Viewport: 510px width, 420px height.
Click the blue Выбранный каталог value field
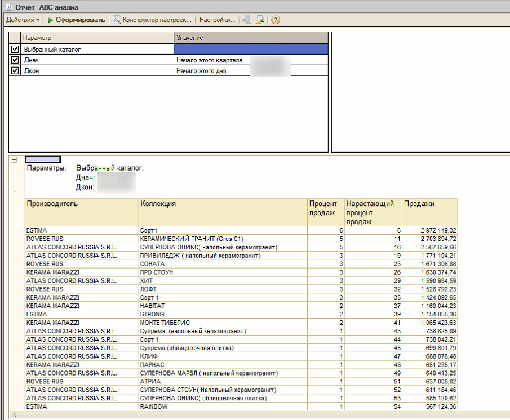point(251,50)
